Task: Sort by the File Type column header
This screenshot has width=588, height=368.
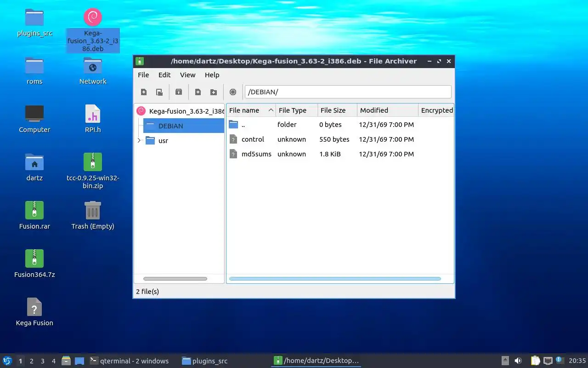Action: coord(297,110)
